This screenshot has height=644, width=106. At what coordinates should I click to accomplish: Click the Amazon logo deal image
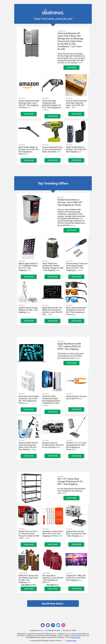(x=29, y=85)
